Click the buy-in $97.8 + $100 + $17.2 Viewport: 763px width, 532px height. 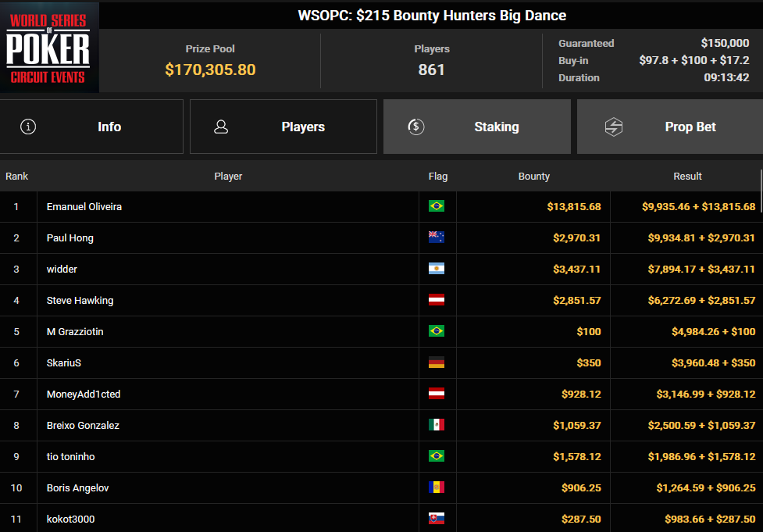(x=694, y=60)
